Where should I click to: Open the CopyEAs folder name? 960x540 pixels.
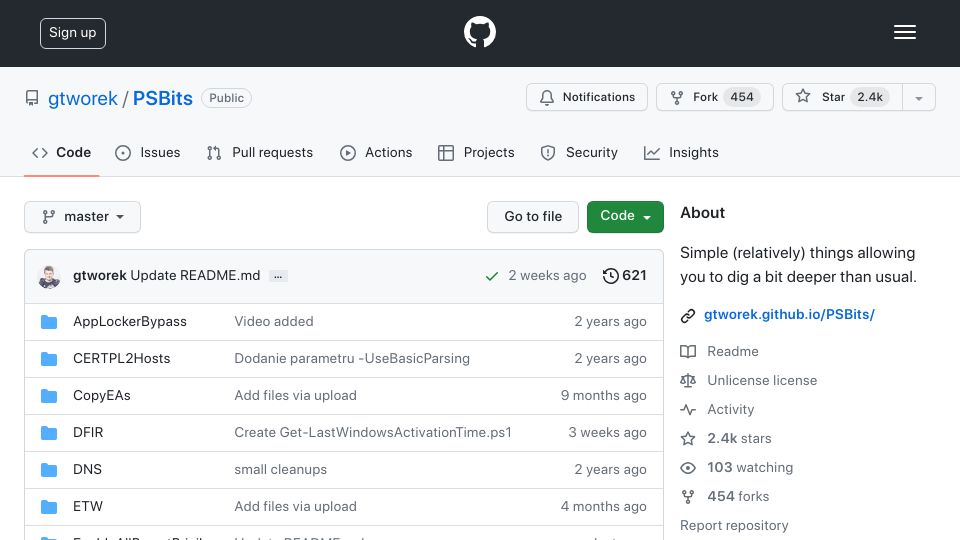point(102,396)
